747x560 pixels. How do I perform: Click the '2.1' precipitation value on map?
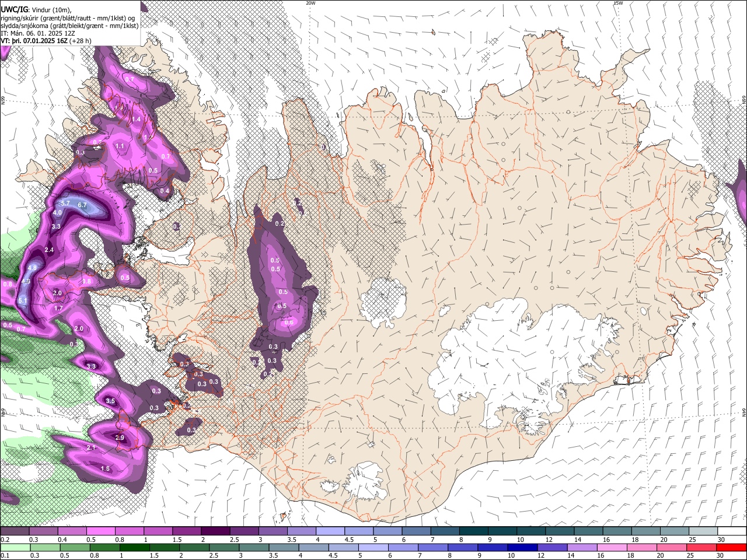[91, 447]
